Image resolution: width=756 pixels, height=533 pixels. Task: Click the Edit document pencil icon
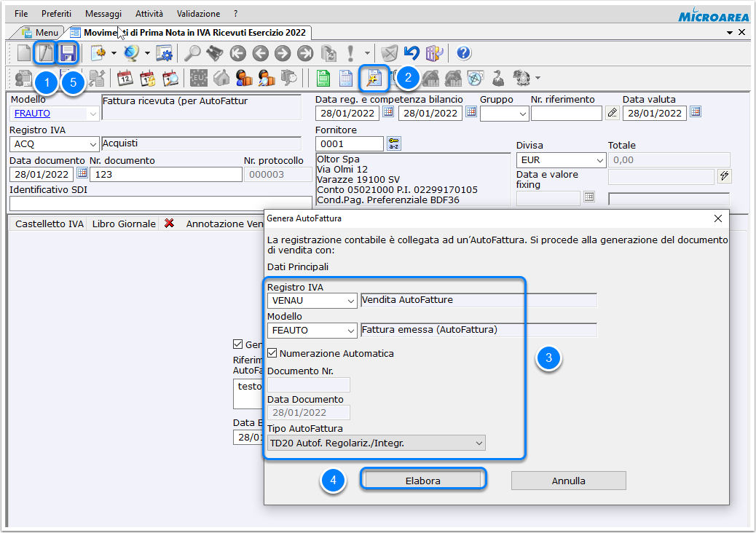(x=45, y=53)
